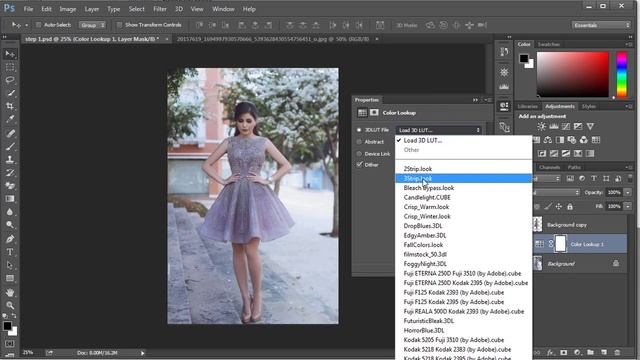Select the Gradient tool
The width and height of the screenshot is (640, 360).
pyautogui.click(x=10, y=199)
